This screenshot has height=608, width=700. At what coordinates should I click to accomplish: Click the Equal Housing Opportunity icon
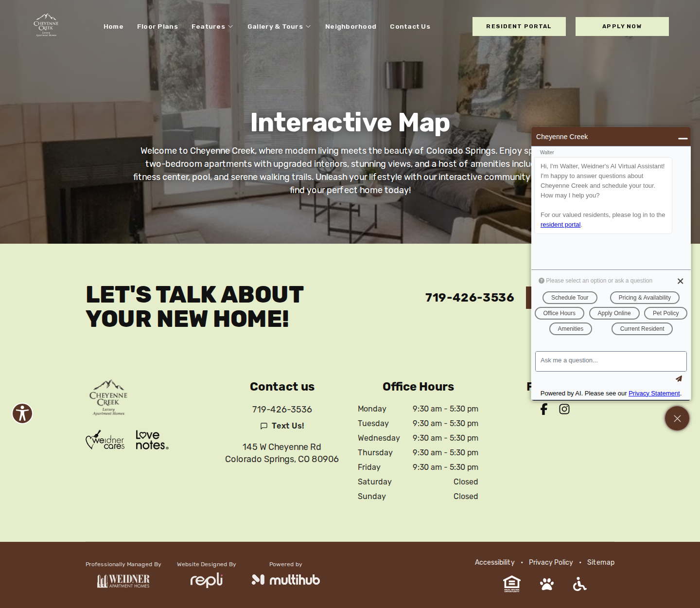point(512,584)
